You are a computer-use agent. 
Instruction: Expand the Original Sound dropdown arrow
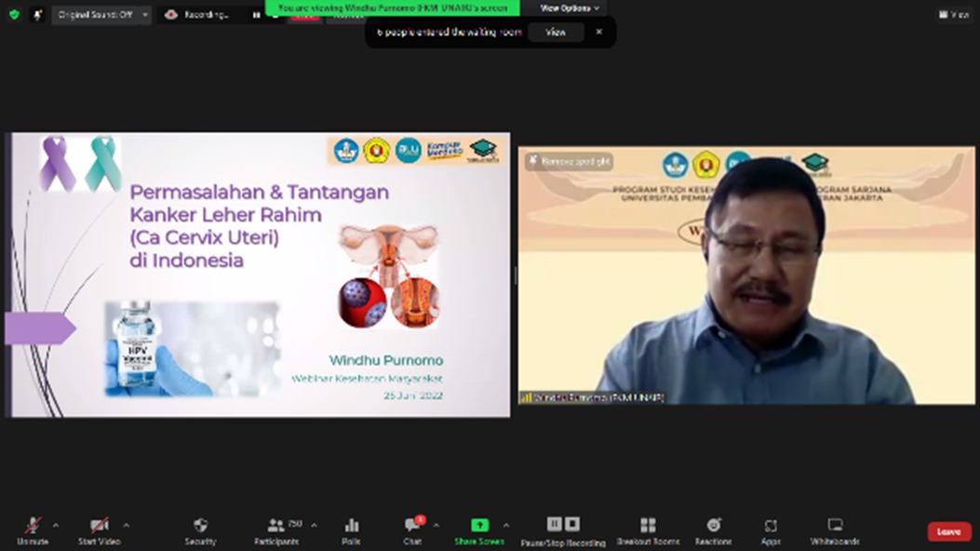click(144, 15)
